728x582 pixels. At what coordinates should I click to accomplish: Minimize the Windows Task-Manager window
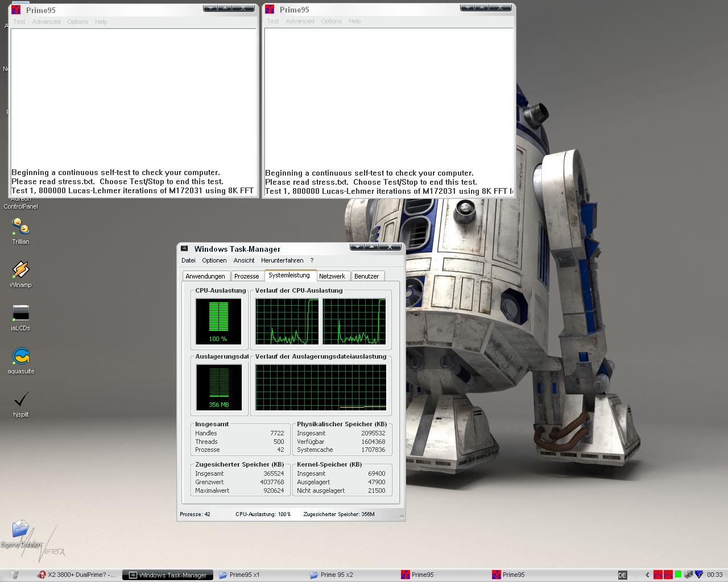[x=357, y=247]
